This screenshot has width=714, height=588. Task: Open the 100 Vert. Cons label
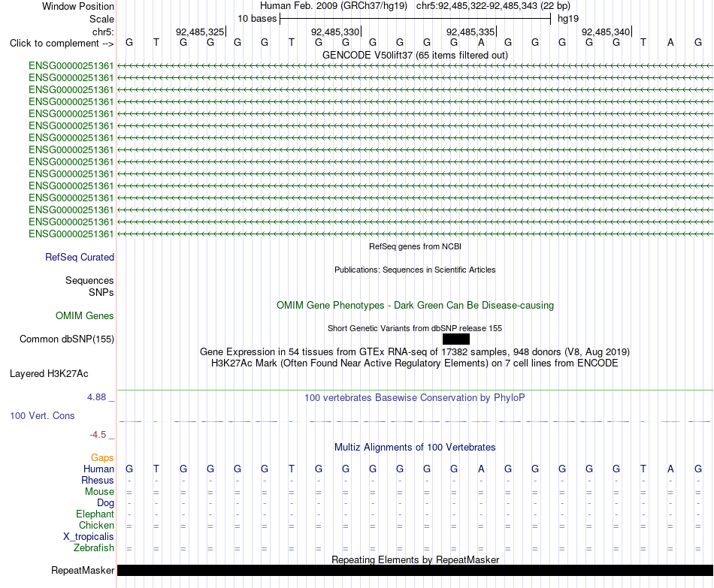[x=42, y=415]
